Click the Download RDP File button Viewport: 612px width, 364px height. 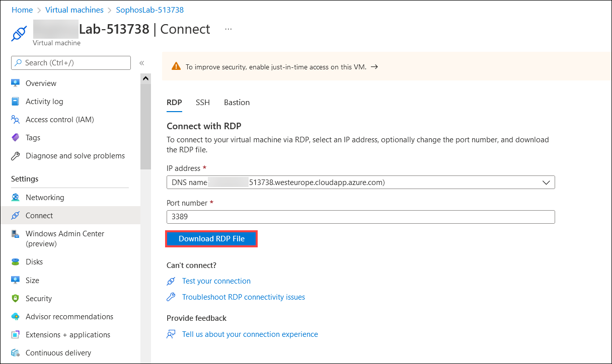[211, 239]
